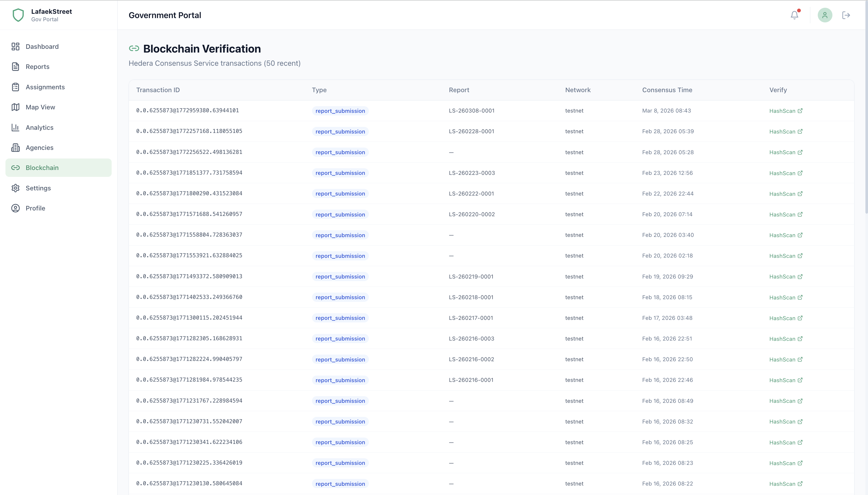The width and height of the screenshot is (868, 495).
Task: Open the HashScan link for LS-260308-0001
Action: [786, 111]
